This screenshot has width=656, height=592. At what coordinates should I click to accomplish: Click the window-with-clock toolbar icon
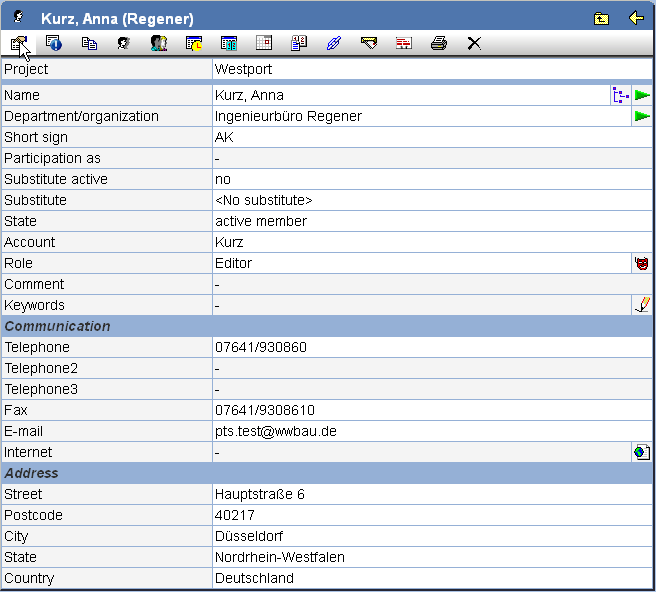pos(194,43)
